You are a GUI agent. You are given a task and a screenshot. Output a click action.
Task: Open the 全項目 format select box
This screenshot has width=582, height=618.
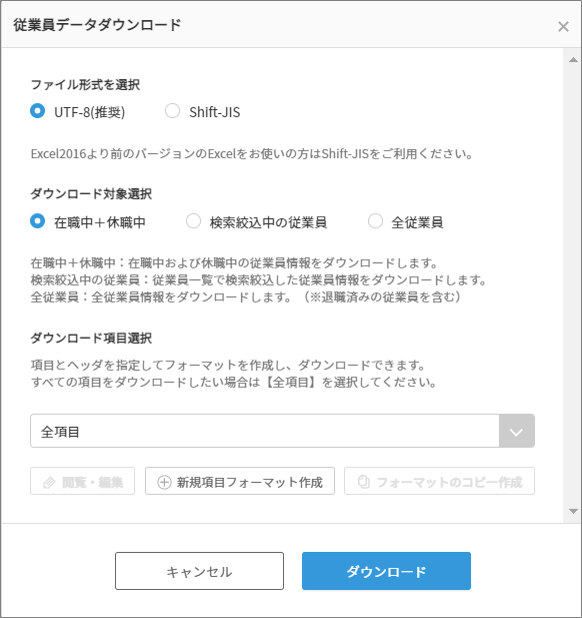(282, 431)
